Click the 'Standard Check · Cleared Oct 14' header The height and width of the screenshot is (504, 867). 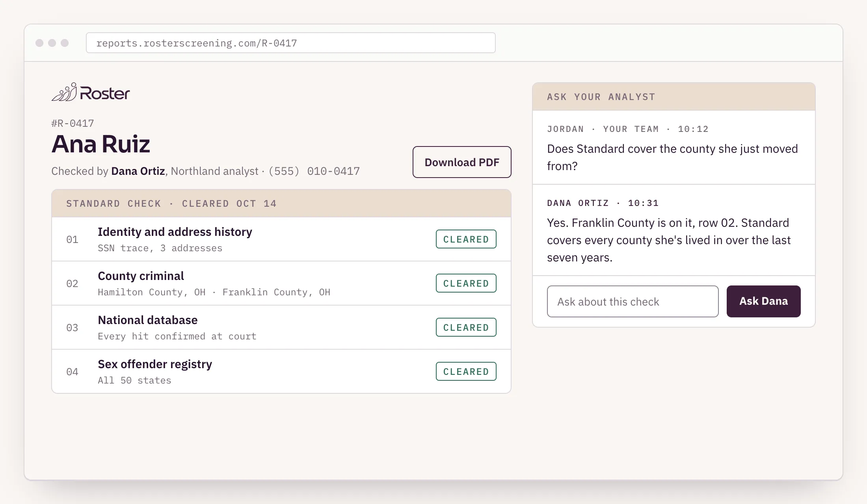(x=281, y=204)
